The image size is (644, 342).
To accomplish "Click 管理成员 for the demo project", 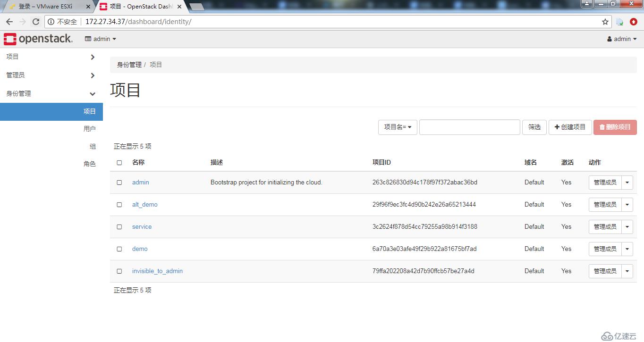I will 605,249.
